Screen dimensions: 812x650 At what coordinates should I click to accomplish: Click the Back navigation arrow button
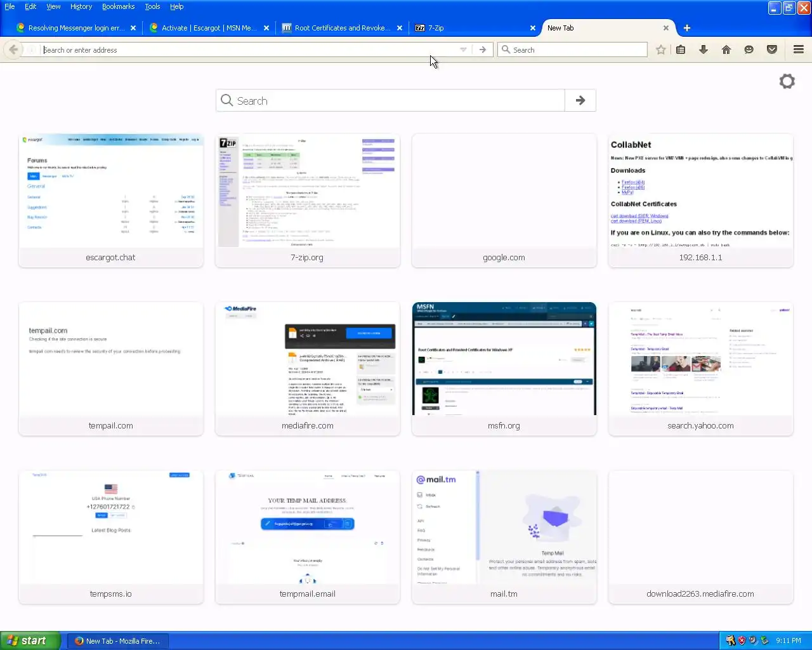(13, 50)
